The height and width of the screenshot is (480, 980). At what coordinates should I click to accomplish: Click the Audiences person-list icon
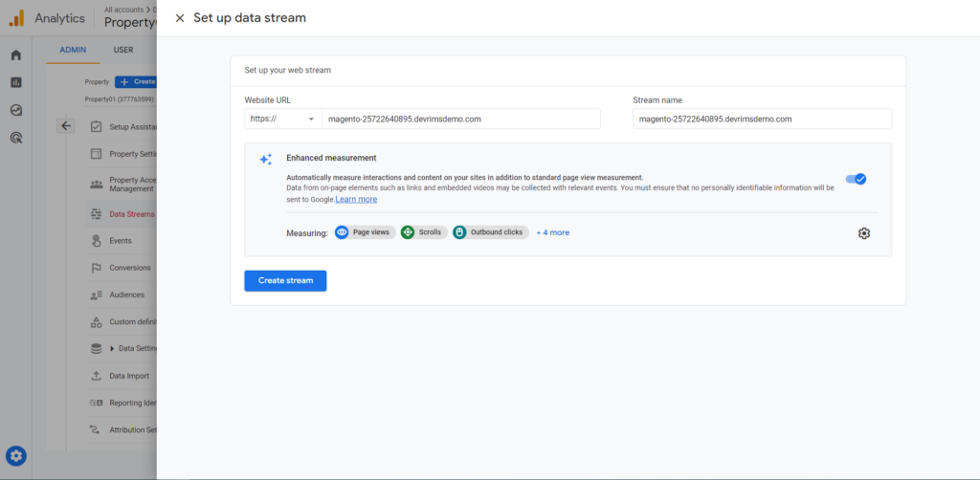[x=97, y=295]
